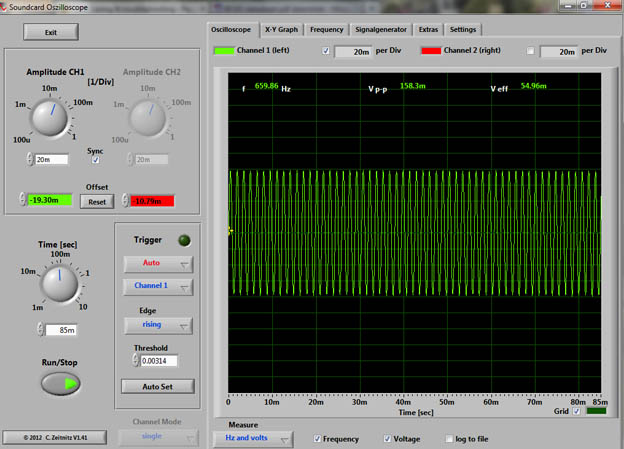Click the offset Reset button

click(x=97, y=201)
